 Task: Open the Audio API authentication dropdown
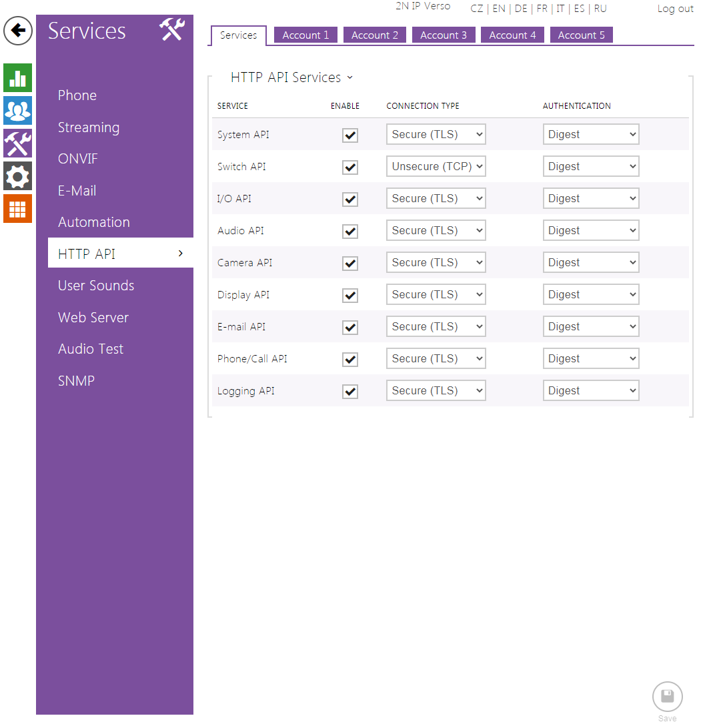coord(591,230)
